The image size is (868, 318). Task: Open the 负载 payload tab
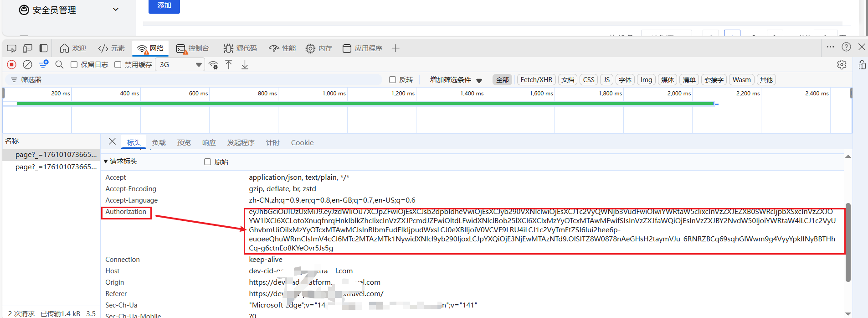coord(159,143)
